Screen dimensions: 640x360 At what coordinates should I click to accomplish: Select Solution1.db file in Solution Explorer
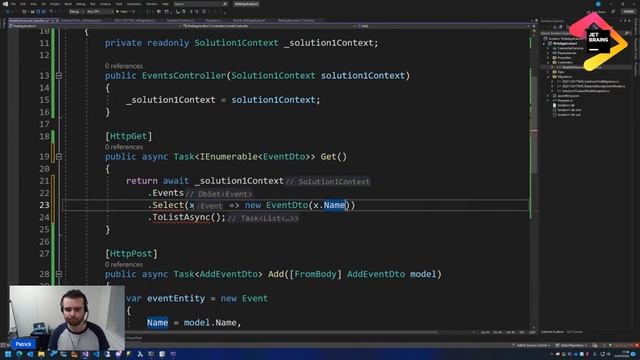pos(566,105)
